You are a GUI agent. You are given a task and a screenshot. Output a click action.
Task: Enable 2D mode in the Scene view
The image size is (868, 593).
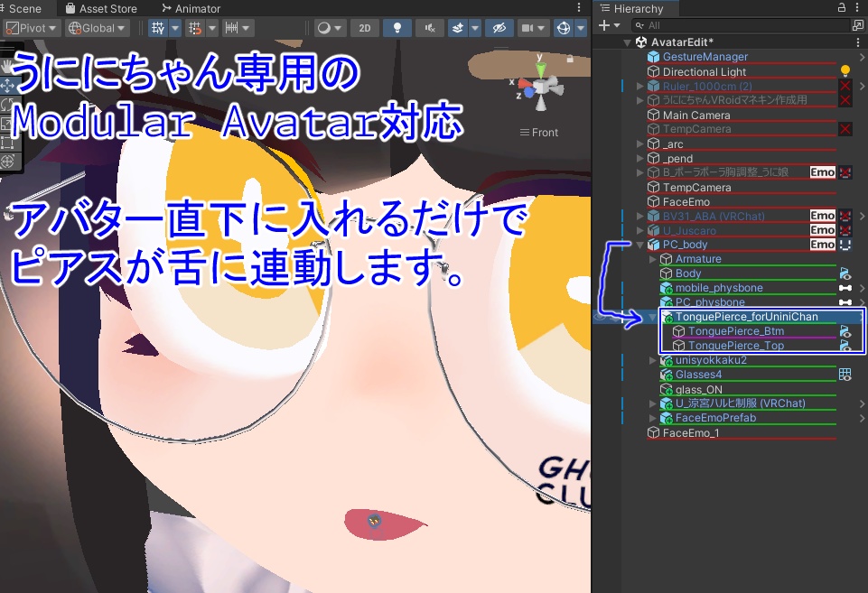coord(364,28)
